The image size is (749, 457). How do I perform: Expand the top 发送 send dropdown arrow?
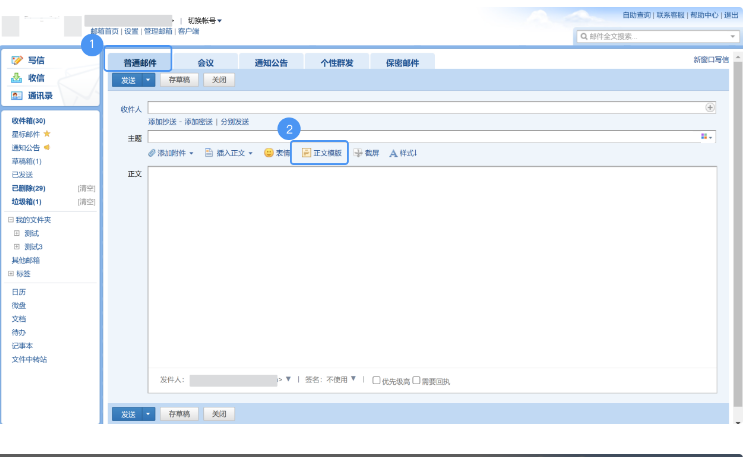click(x=149, y=79)
